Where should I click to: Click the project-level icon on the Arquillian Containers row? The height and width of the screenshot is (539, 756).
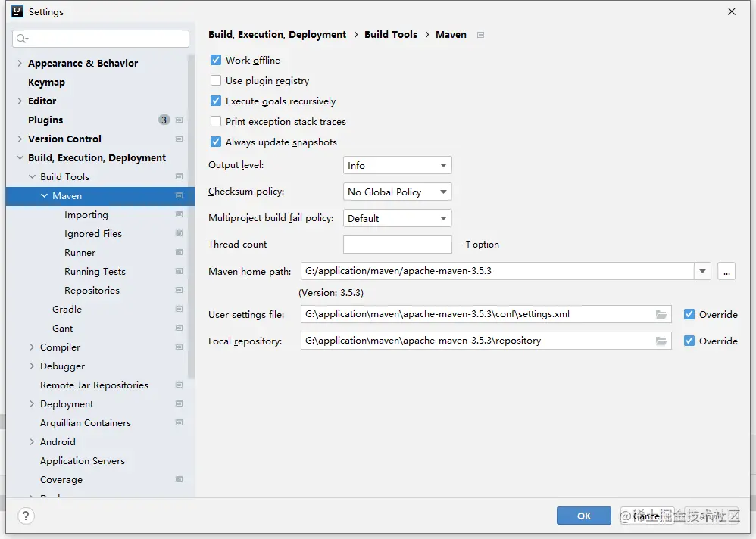[179, 422]
